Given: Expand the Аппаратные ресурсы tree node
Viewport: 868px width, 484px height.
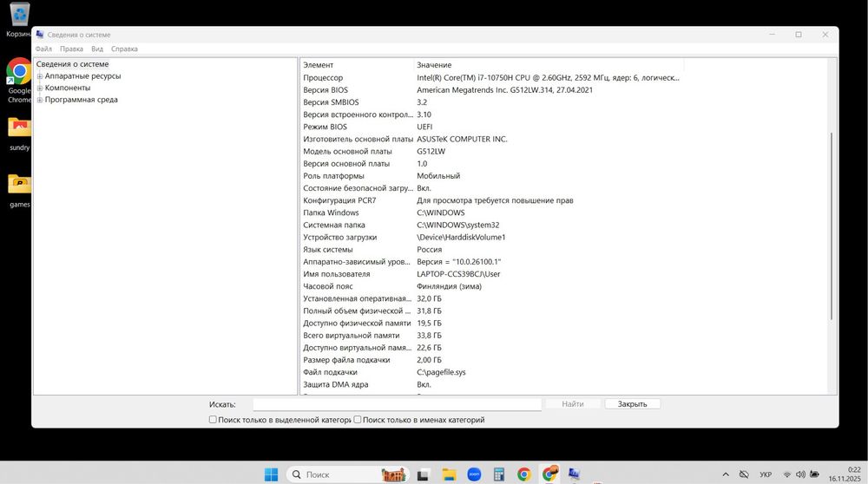Looking at the screenshot, I should 40,76.
